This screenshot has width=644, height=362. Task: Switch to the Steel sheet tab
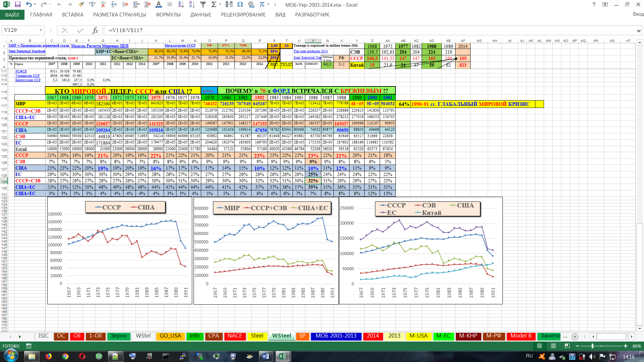257,336
